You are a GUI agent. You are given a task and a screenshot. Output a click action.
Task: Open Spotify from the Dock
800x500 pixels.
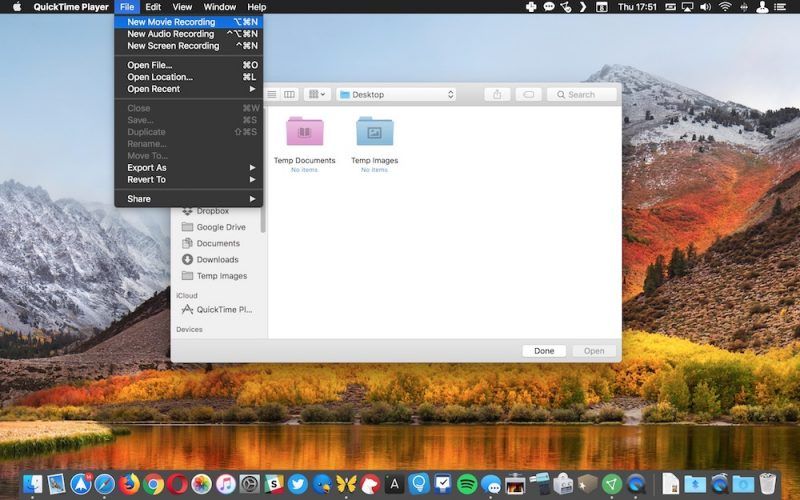[x=466, y=484]
